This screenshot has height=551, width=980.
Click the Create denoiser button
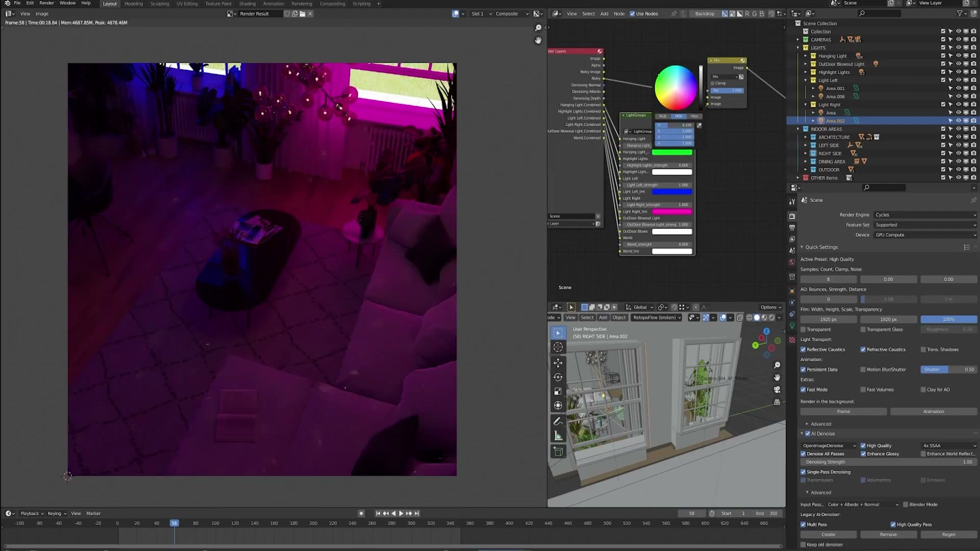[x=828, y=535]
